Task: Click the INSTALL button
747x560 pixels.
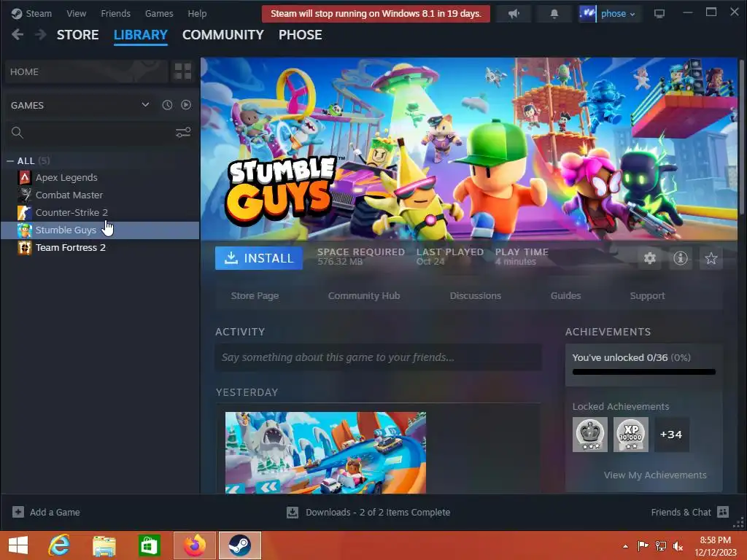Action: (259, 258)
